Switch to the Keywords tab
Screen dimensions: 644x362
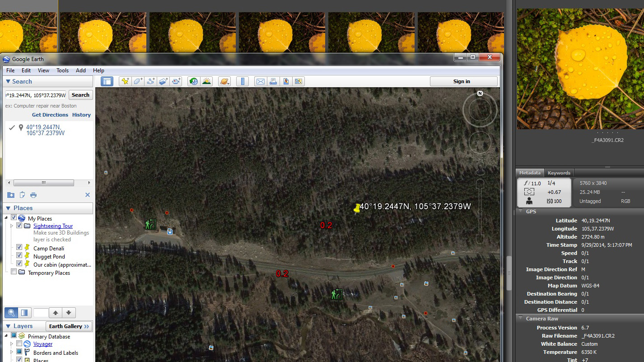[559, 173]
